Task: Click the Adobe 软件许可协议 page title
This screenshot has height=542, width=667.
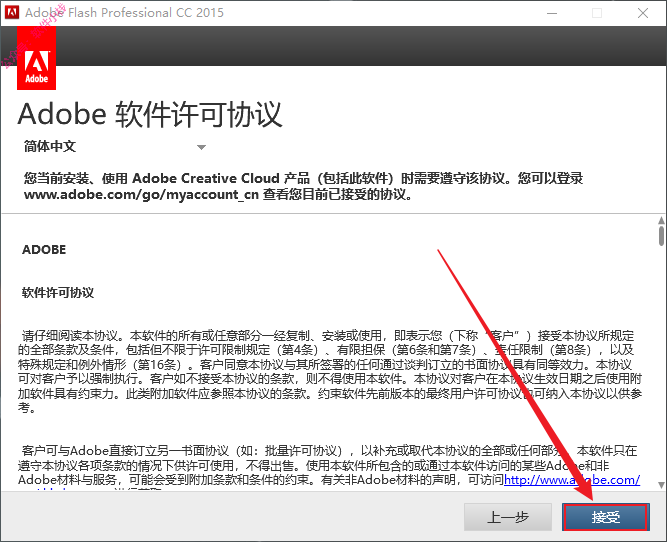Action: coord(150,114)
